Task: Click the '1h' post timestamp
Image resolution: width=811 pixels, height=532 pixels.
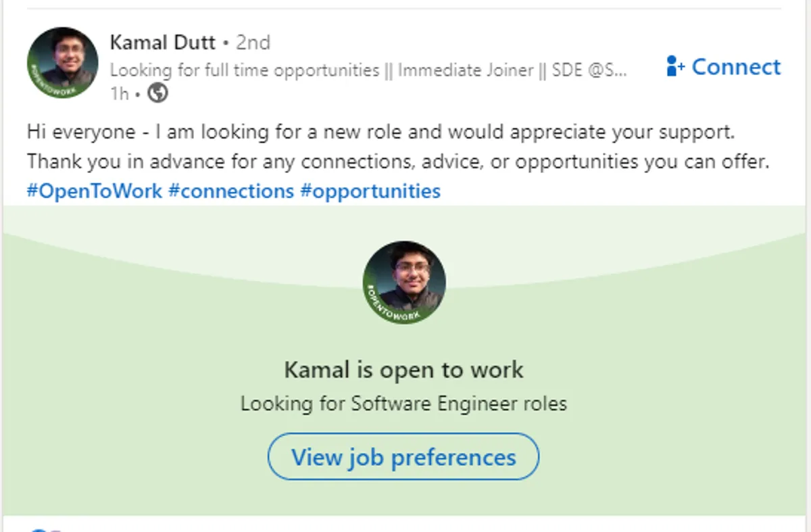Action: tap(119, 93)
